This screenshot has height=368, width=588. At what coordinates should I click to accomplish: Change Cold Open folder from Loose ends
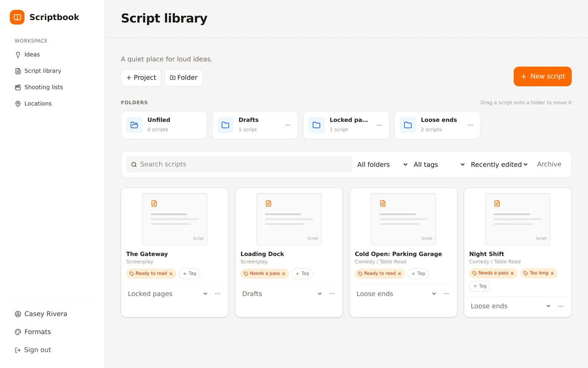396,294
